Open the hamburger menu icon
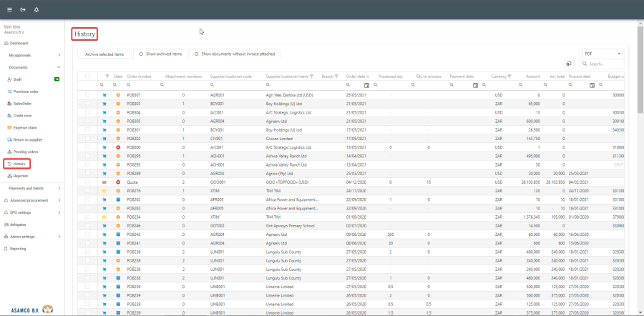644x316 pixels. (9, 9)
